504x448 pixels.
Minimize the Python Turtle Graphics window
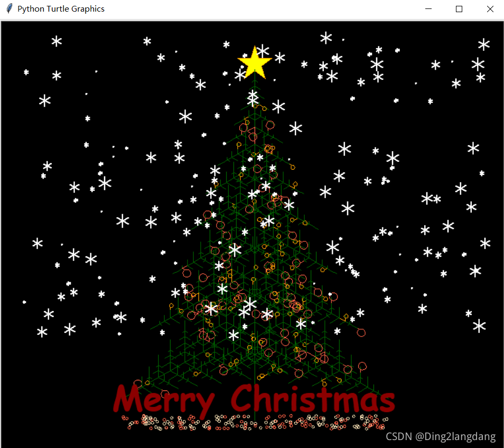tap(428, 9)
